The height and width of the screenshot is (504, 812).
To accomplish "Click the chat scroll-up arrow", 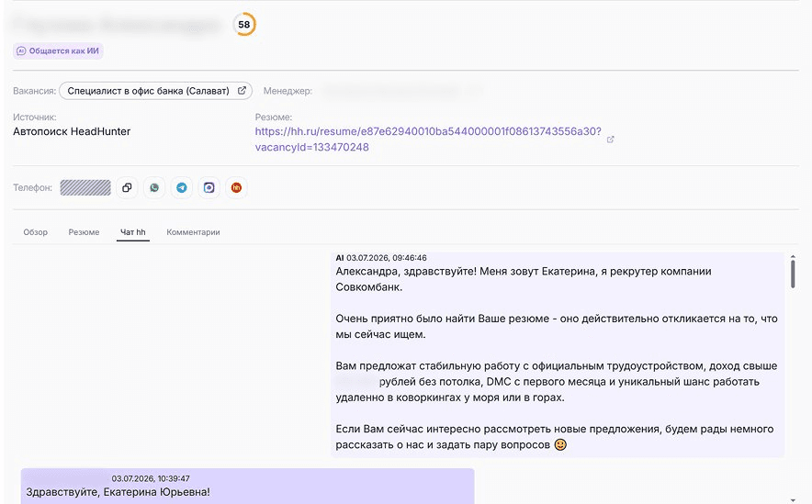I will tap(793, 256).
